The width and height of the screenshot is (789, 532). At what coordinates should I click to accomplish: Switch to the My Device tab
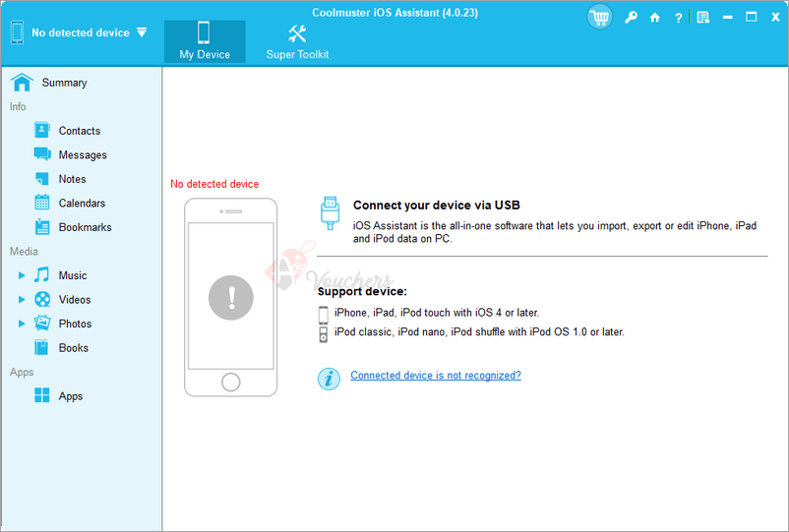(205, 41)
